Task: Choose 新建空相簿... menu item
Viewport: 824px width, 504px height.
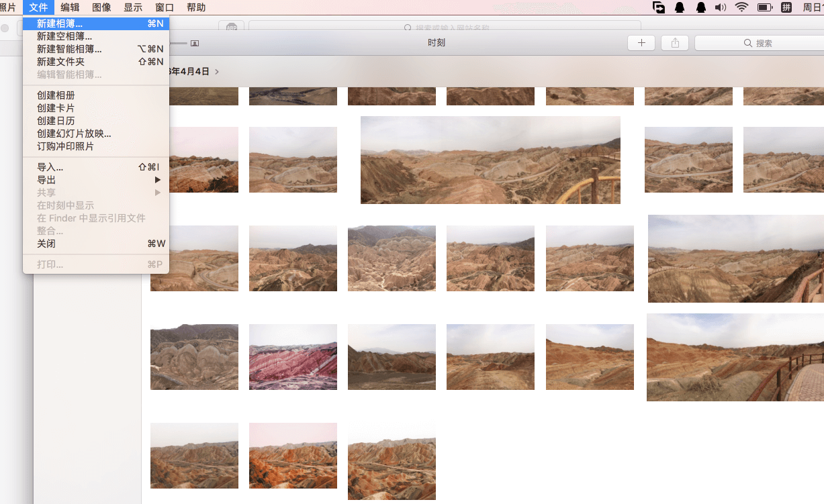Action: (96, 36)
